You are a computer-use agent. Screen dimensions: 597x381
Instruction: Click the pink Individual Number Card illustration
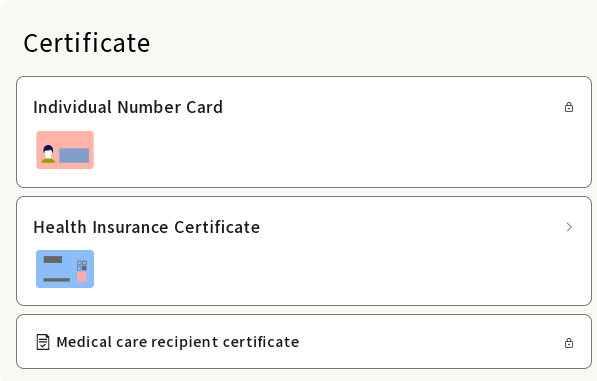pyautogui.click(x=65, y=150)
